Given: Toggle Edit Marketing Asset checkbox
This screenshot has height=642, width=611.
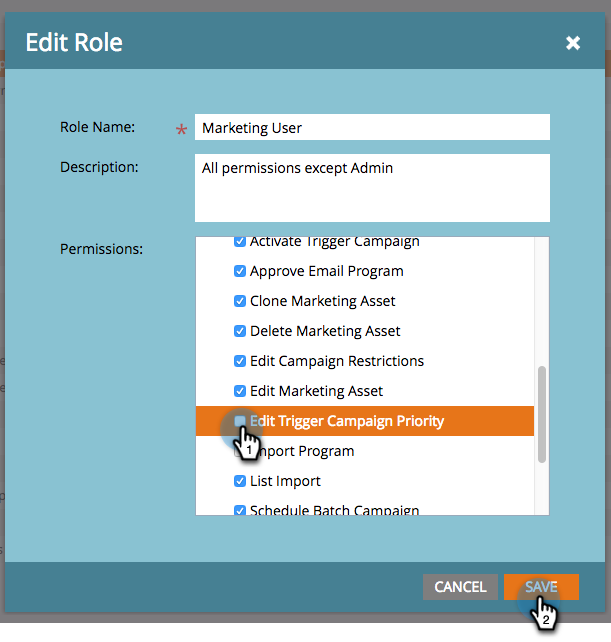Looking at the screenshot, I should [x=240, y=391].
